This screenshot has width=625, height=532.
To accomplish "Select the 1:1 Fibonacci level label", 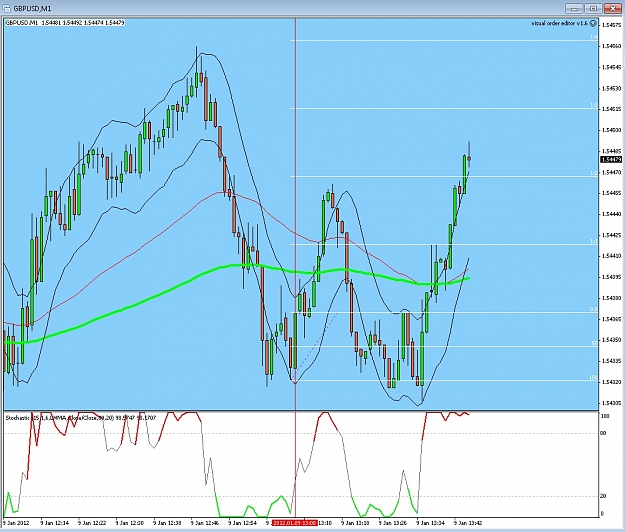I will click(594, 241).
